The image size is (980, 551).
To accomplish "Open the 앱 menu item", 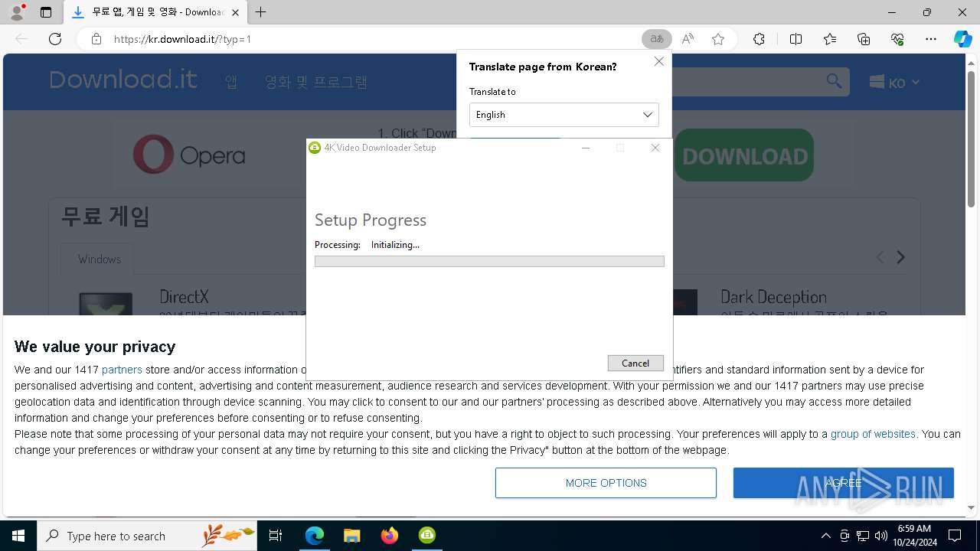I will 231,82.
